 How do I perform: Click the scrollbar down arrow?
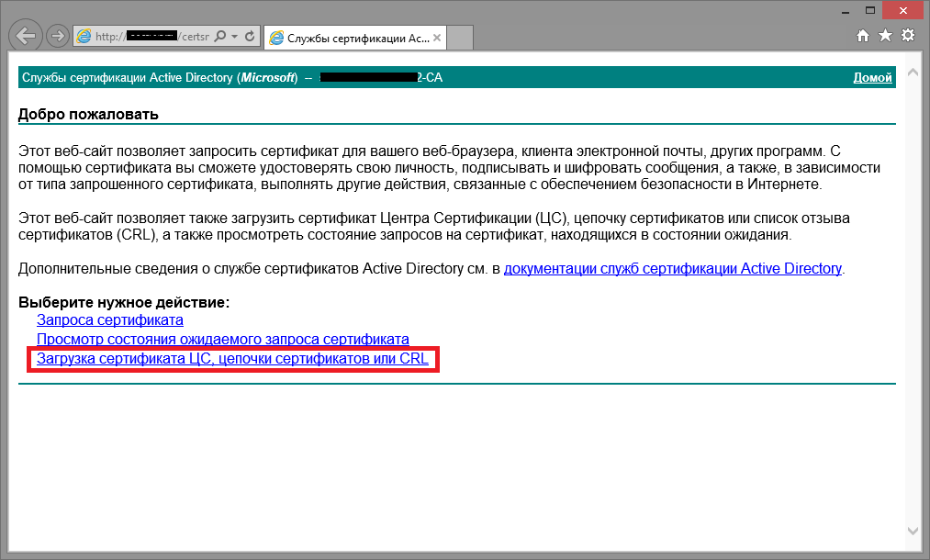pyautogui.click(x=913, y=531)
